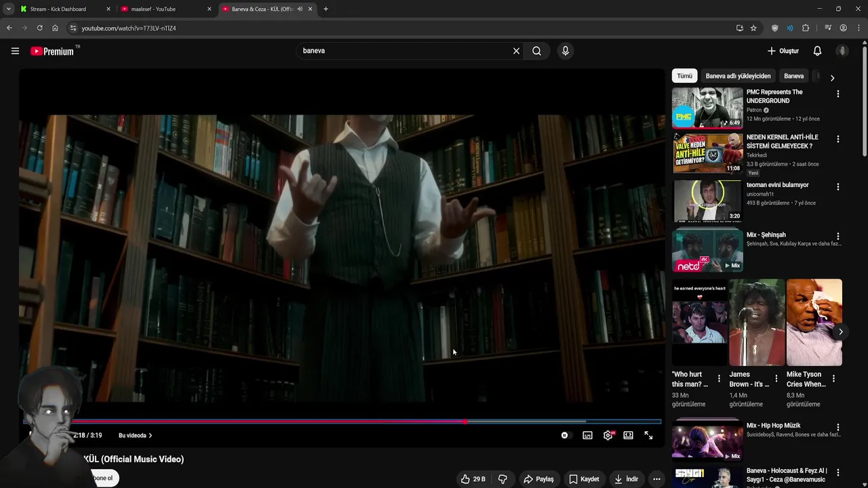Viewport: 868px width, 488px height.
Task: Open account avatar menu
Action: point(842,51)
